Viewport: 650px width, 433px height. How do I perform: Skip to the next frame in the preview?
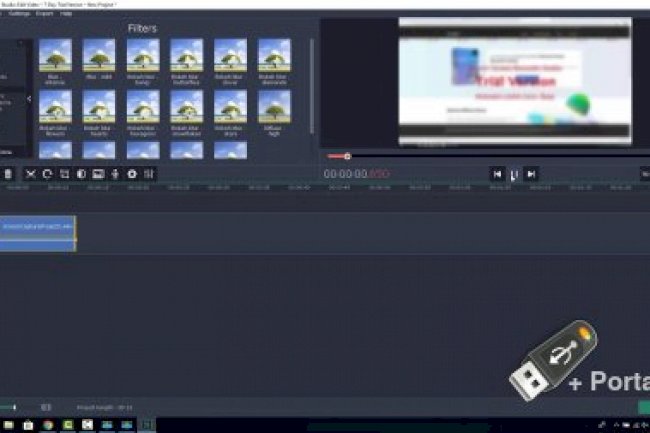[531, 174]
